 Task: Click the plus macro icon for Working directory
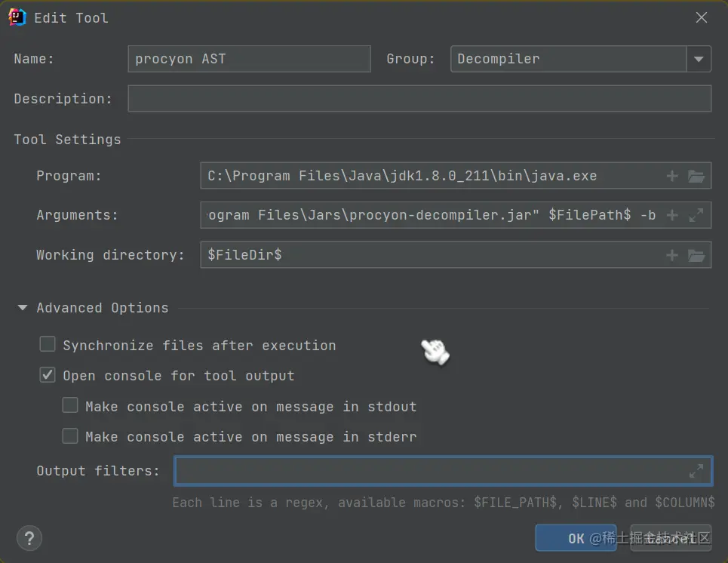point(671,254)
